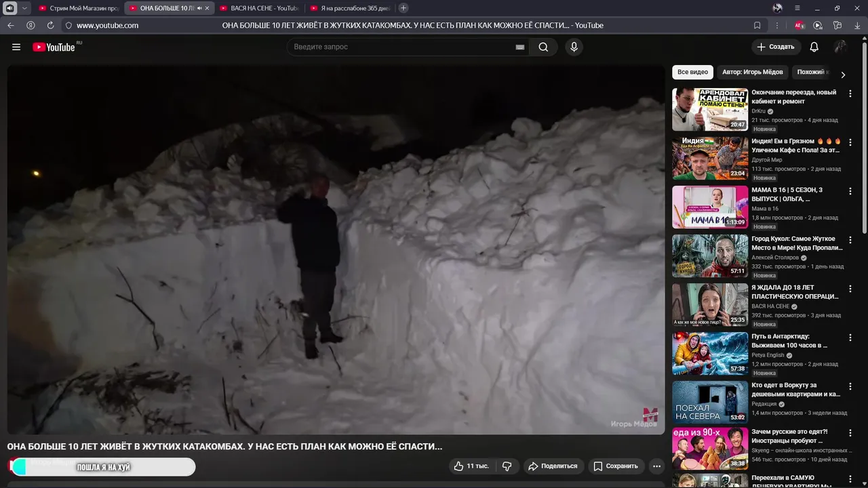This screenshot has width=868, height=488.
Task: Open the Поехал на севера thumbnail
Action: point(710,403)
